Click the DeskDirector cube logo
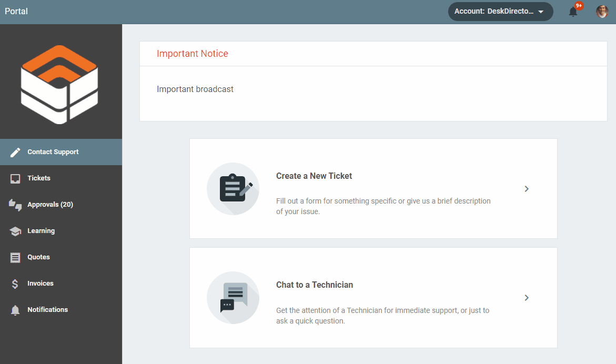This screenshot has width=616, height=364. (x=59, y=84)
